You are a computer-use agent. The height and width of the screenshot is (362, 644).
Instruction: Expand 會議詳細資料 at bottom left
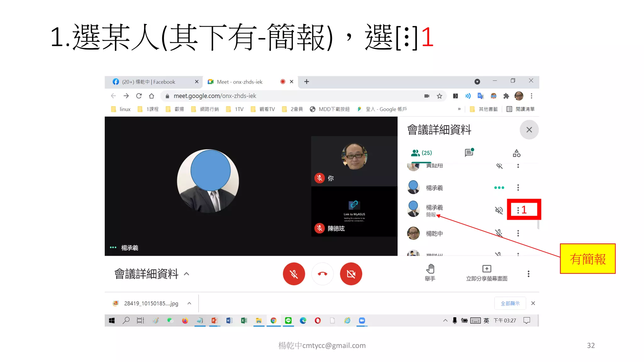(152, 274)
